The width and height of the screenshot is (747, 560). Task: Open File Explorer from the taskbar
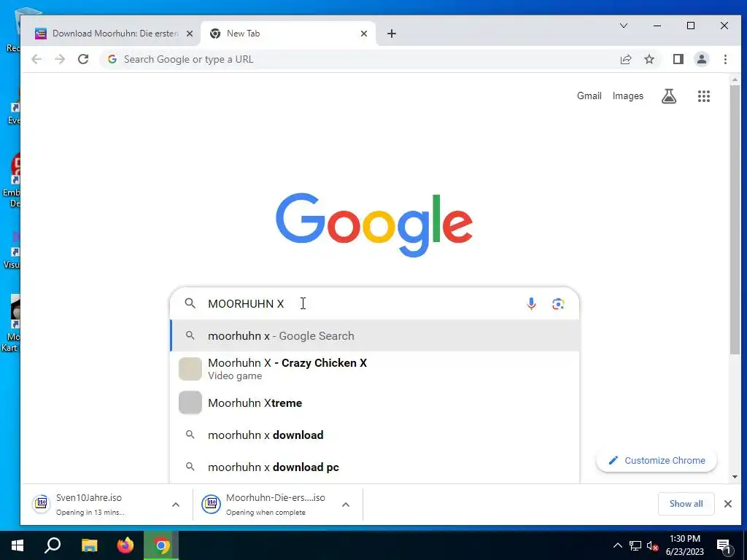[89, 545]
